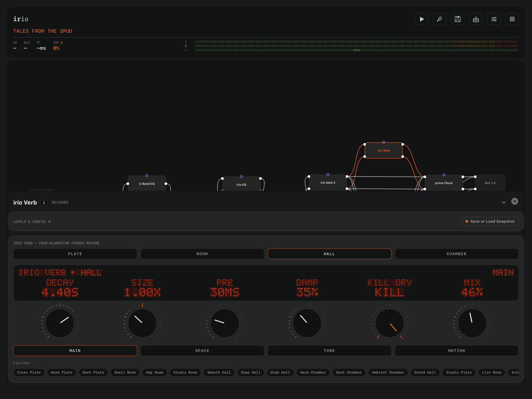532x399 pixels.
Task: Select the Out 1-2 node
Action: coord(490,183)
